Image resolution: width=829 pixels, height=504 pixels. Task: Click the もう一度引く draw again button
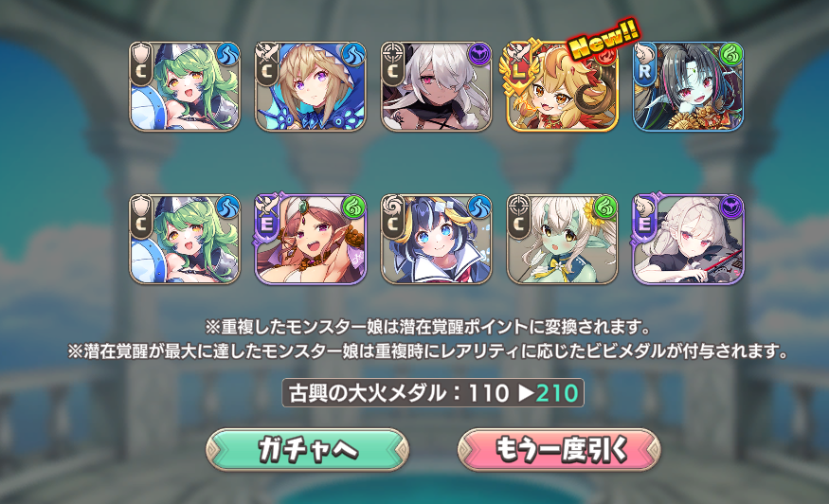[559, 450]
